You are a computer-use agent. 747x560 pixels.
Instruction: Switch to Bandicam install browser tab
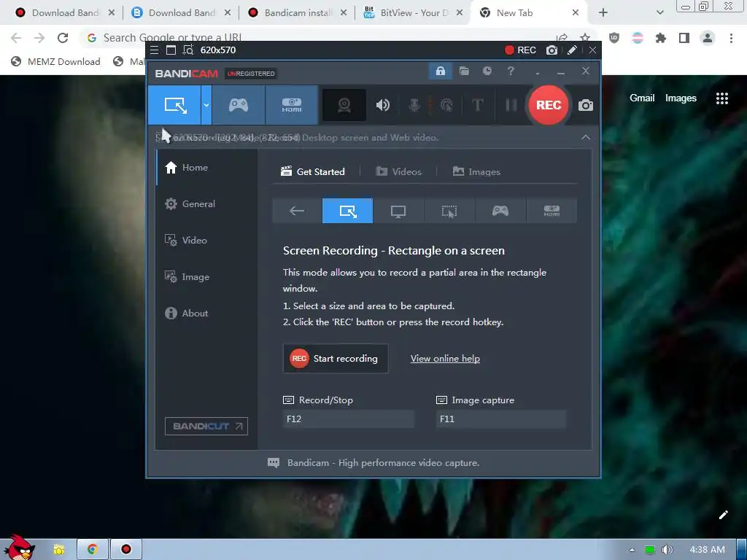[x=298, y=13]
